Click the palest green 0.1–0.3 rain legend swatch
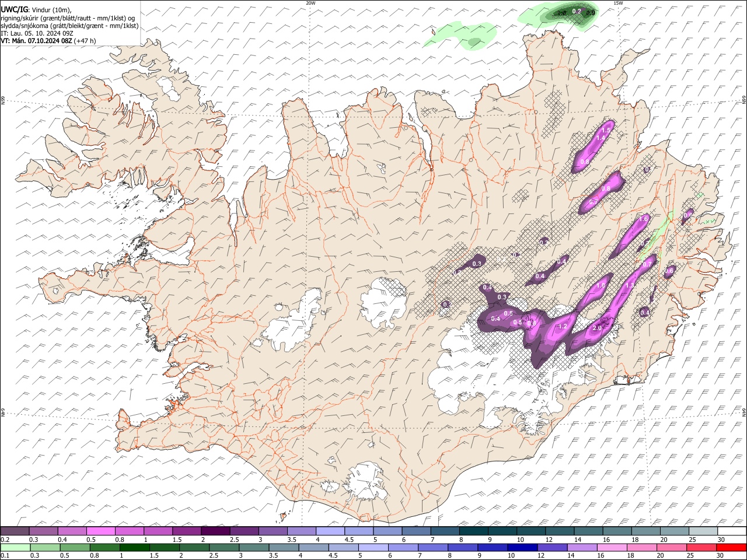 (15, 547)
